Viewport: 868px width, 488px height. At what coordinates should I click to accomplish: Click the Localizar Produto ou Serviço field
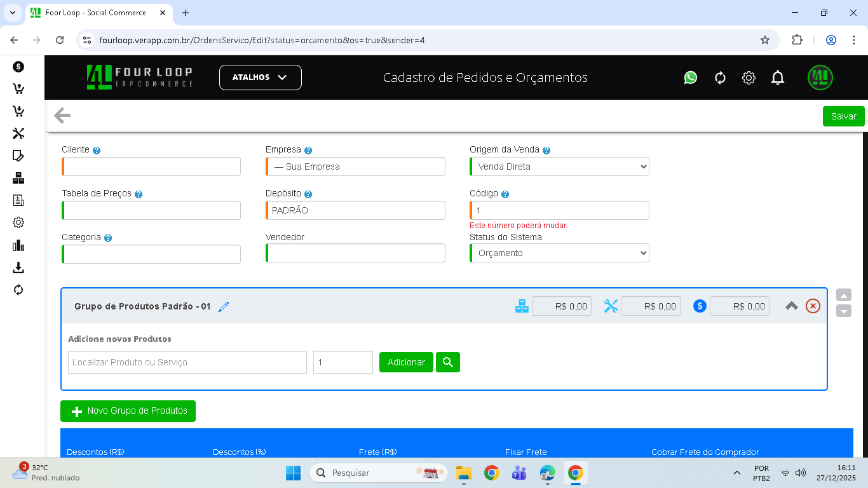coord(187,362)
